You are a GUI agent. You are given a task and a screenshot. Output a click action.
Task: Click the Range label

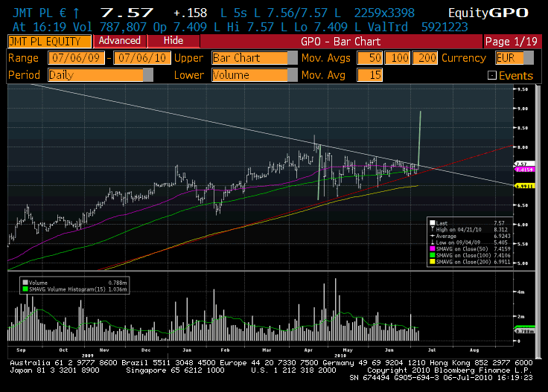click(23, 58)
